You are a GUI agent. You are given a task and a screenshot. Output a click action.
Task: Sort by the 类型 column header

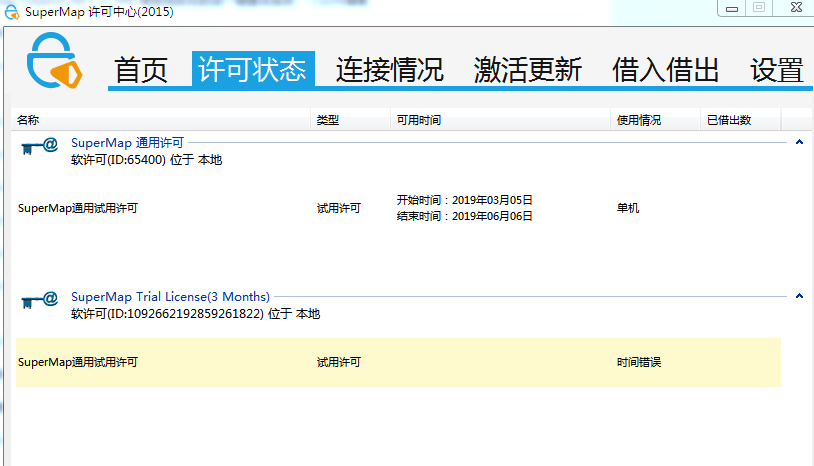tap(350, 120)
